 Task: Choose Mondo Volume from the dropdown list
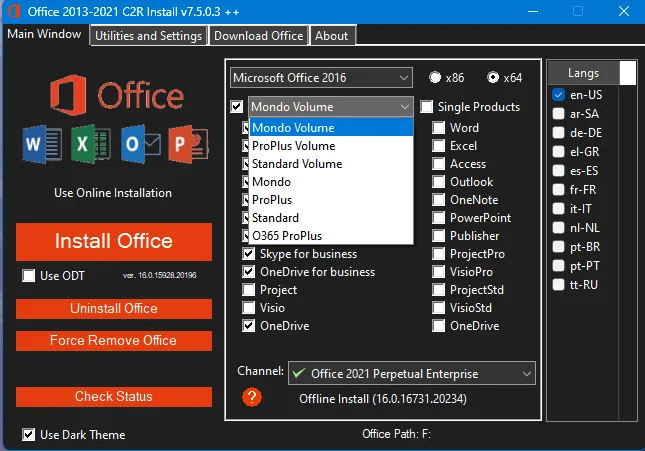click(331, 128)
